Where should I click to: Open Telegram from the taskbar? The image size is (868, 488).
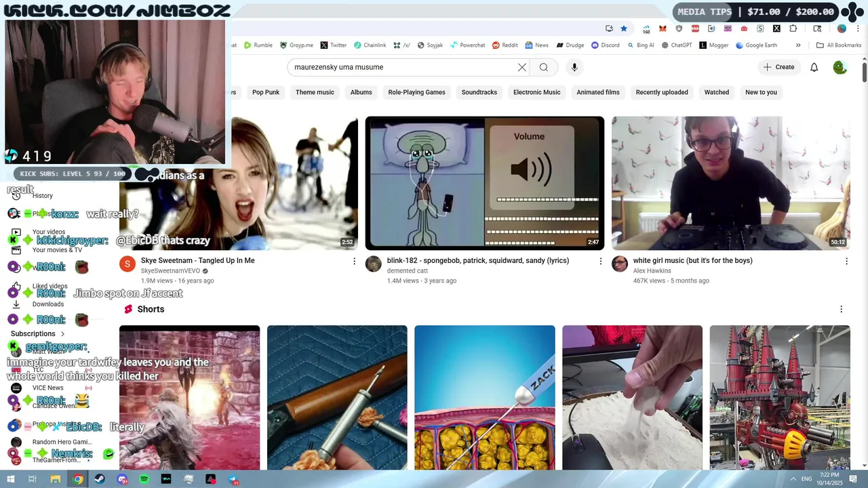tap(233, 479)
